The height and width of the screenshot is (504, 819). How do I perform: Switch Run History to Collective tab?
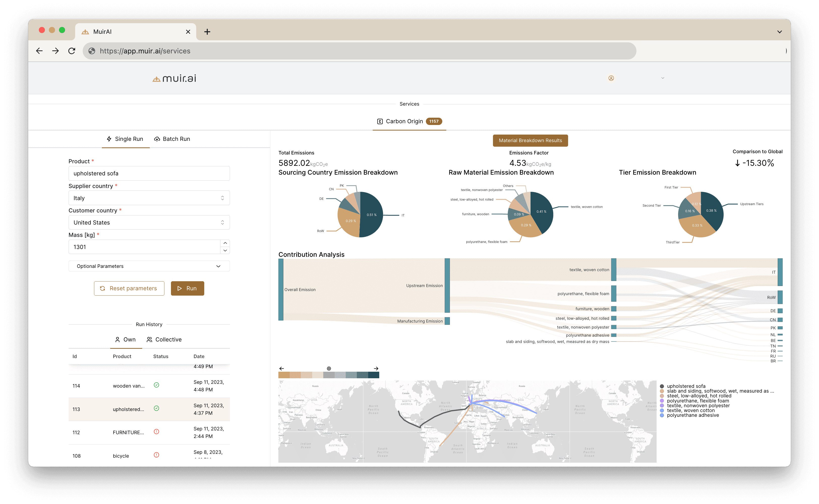click(x=164, y=339)
